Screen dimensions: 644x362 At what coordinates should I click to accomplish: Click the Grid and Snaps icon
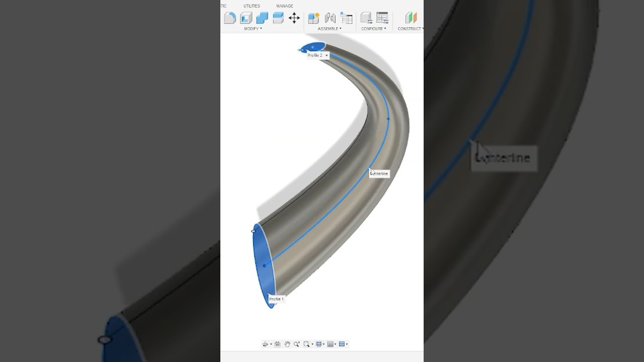click(x=330, y=344)
